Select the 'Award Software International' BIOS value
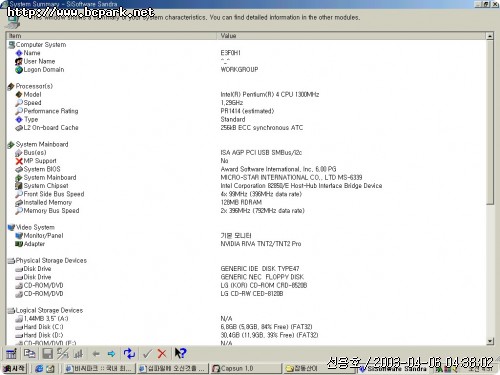 [x=278, y=169]
